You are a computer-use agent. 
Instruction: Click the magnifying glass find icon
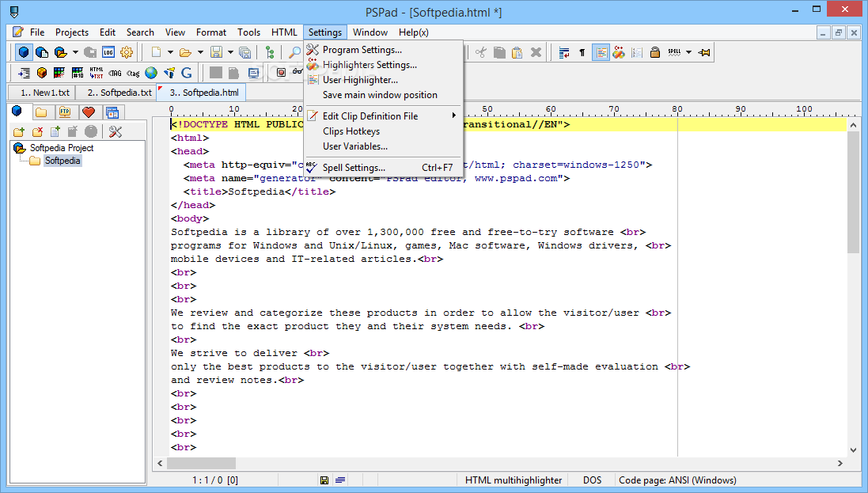(x=294, y=52)
